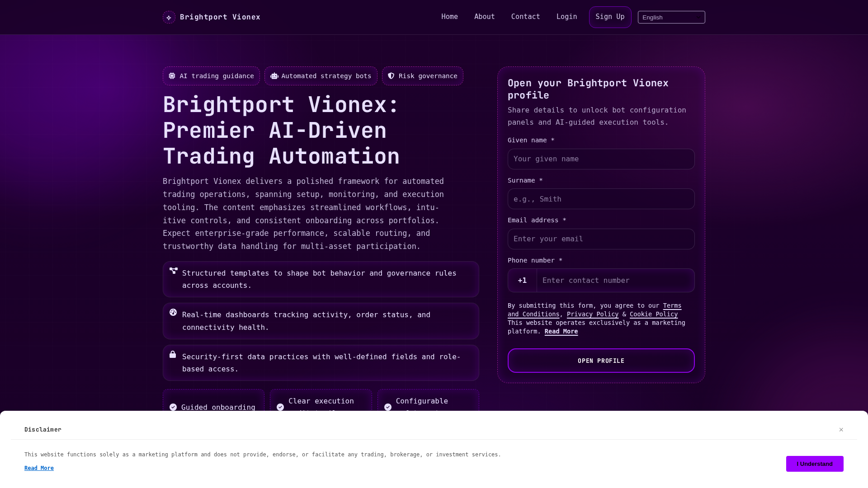Open the About nav item
The image size is (868, 488).
(x=484, y=17)
